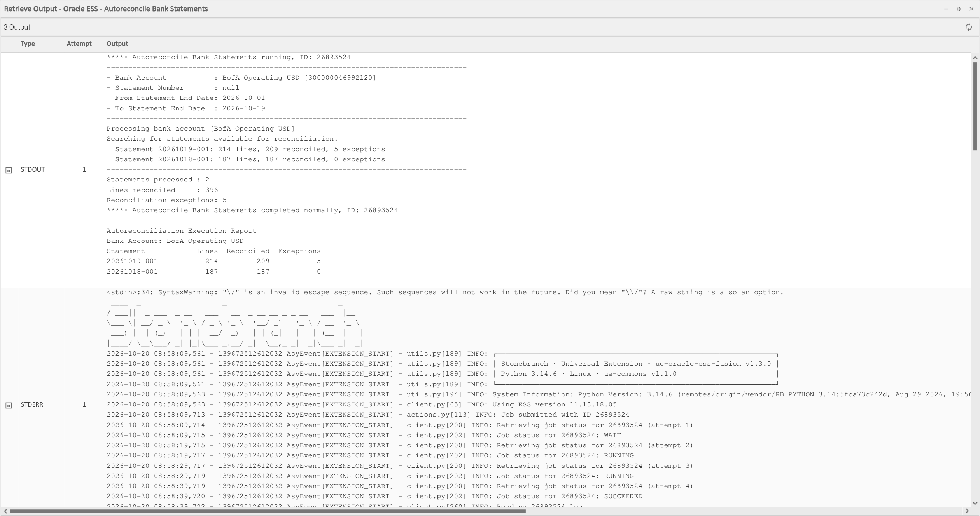Click the vertical scrollbar down arrow
This screenshot has width=980, height=516.
pyautogui.click(x=975, y=503)
